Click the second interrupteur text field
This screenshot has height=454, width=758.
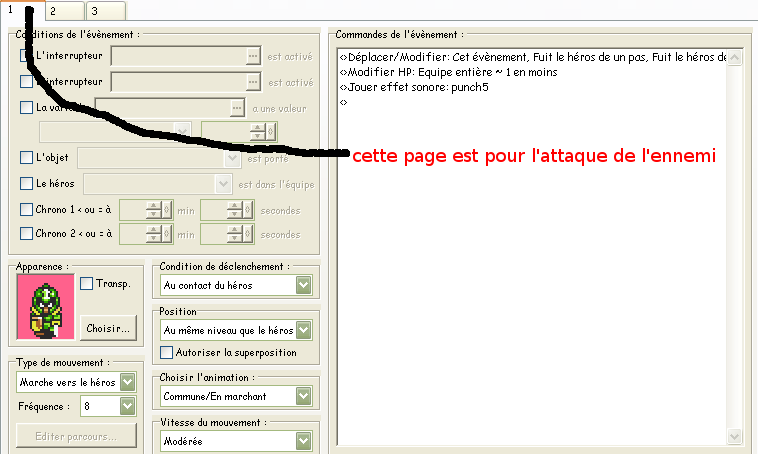click(x=178, y=82)
